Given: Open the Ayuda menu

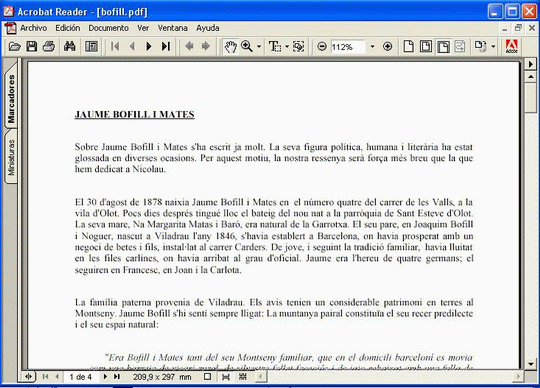Looking at the screenshot, I should [208, 28].
